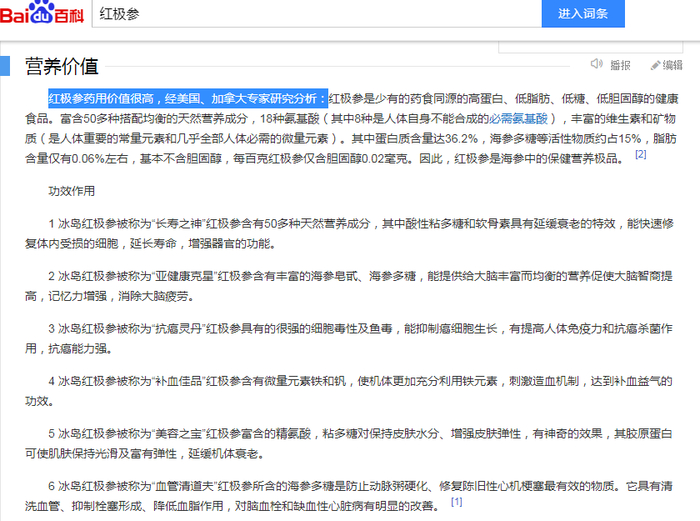Click the 功效作用 subheading
Image resolution: width=700 pixels, height=521 pixels.
71,191
